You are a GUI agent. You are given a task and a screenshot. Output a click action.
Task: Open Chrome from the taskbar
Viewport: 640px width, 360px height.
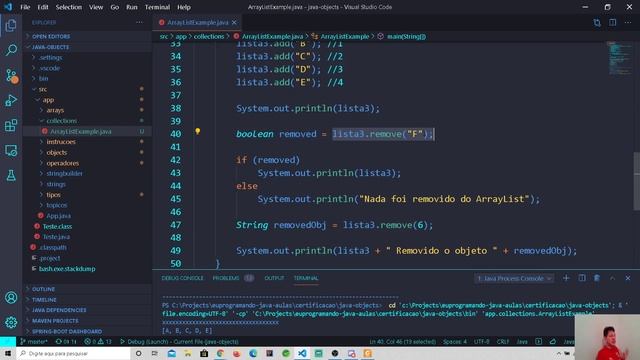pyautogui.click(x=220, y=353)
